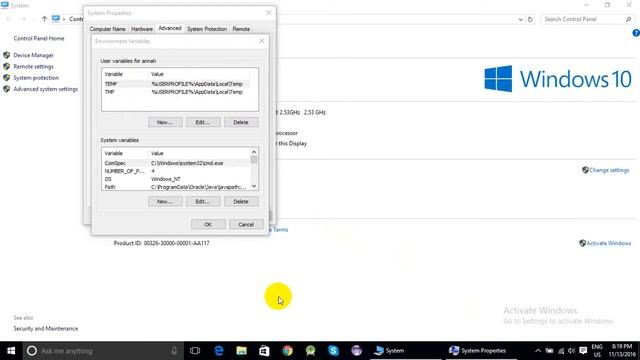Go up one level in Control Panel
This screenshot has height=360, width=640.
(44, 19)
